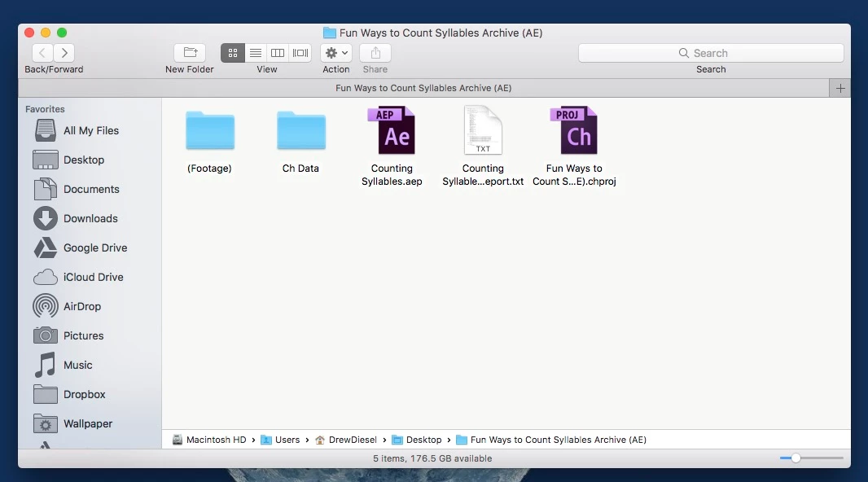Image resolution: width=868 pixels, height=482 pixels.
Task: Click the Music note icon
Action: pos(46,366)
